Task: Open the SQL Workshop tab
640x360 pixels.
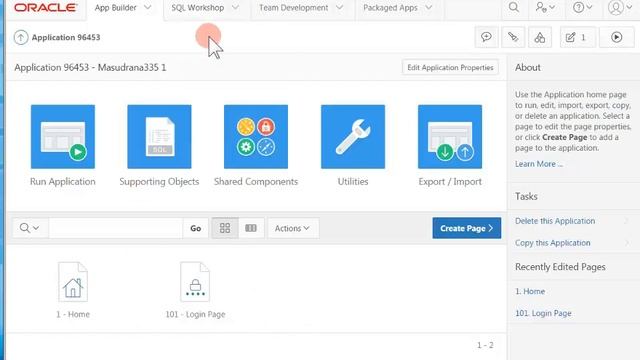Action: click(x=198, y=8)
